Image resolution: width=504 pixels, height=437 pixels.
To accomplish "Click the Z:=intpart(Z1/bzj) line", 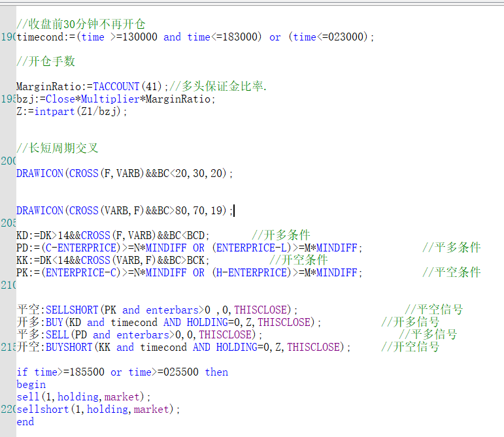I will click(72, 112).
